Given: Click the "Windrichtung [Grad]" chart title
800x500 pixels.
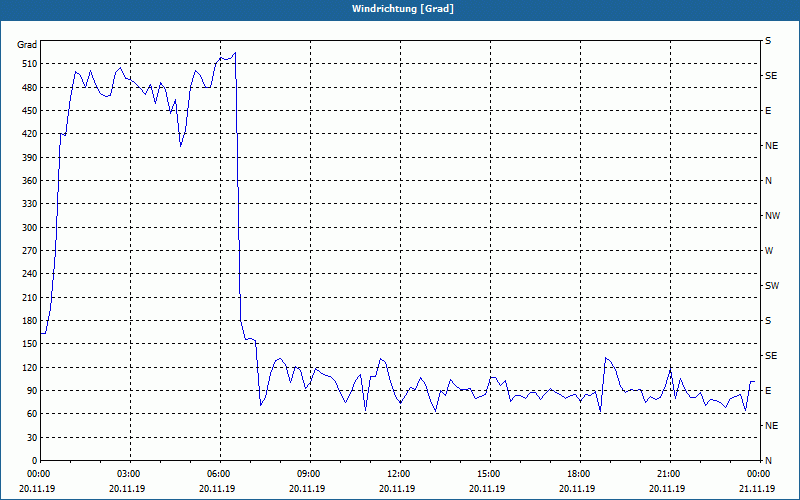Looking at the screenshot, I should coord(403,9).
